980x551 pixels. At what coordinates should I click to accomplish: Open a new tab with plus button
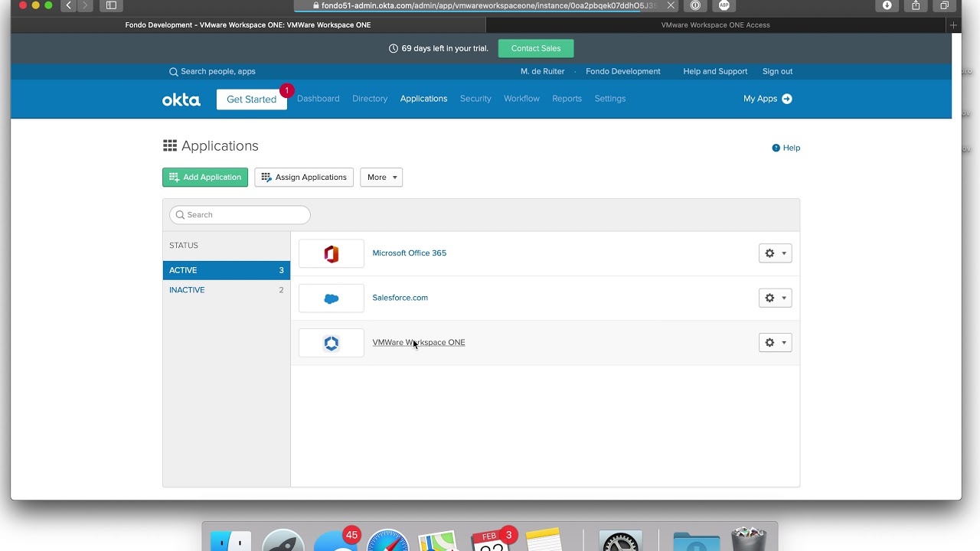[953, 25]
